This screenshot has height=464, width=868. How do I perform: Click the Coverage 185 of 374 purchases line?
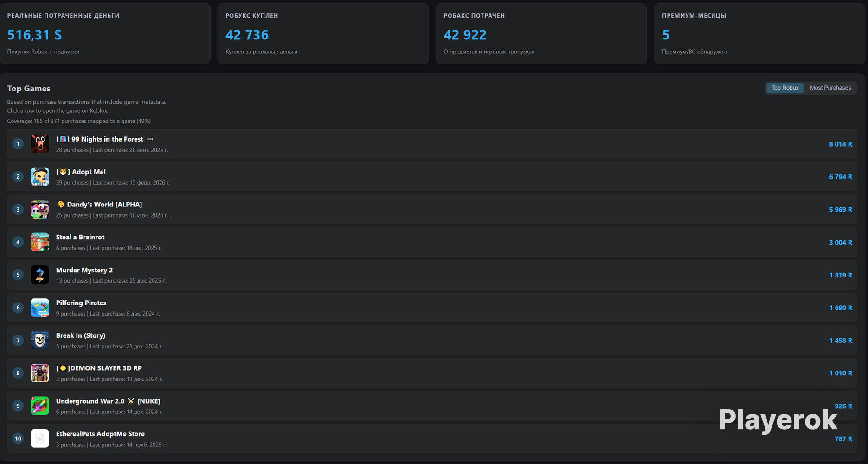coord(79,121)
